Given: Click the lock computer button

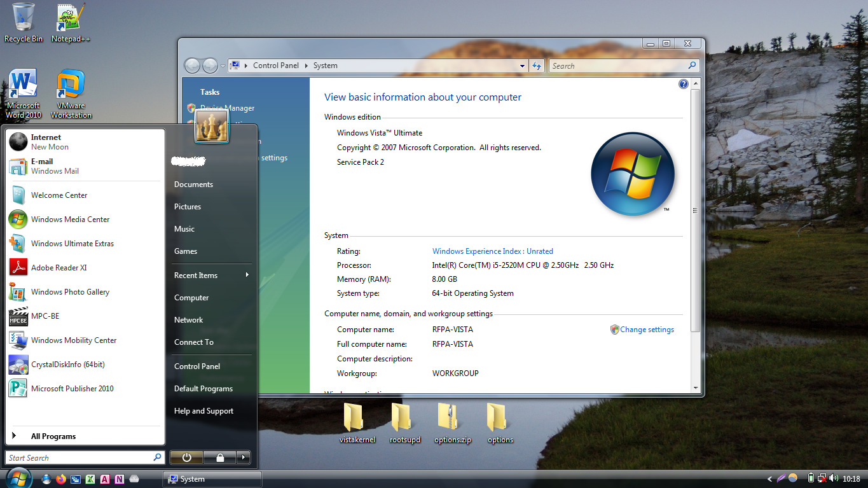Looking at the screenshot, I should tap(219, 457).
